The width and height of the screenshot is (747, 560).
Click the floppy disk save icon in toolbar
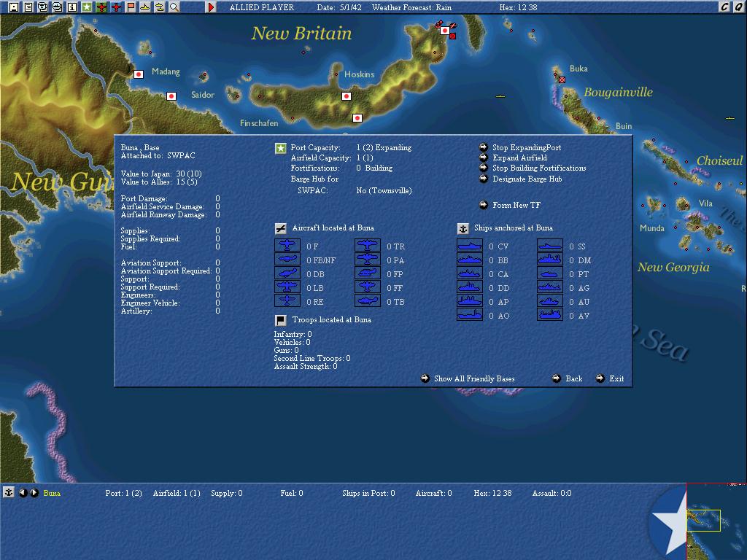click(14, 7)
